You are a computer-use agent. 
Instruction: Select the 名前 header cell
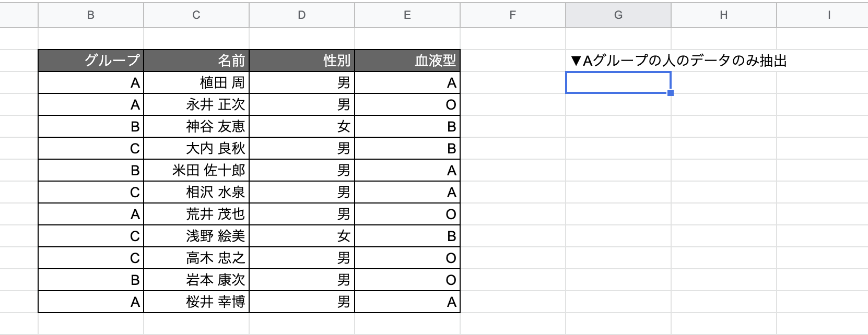click(x=196, y=61)
